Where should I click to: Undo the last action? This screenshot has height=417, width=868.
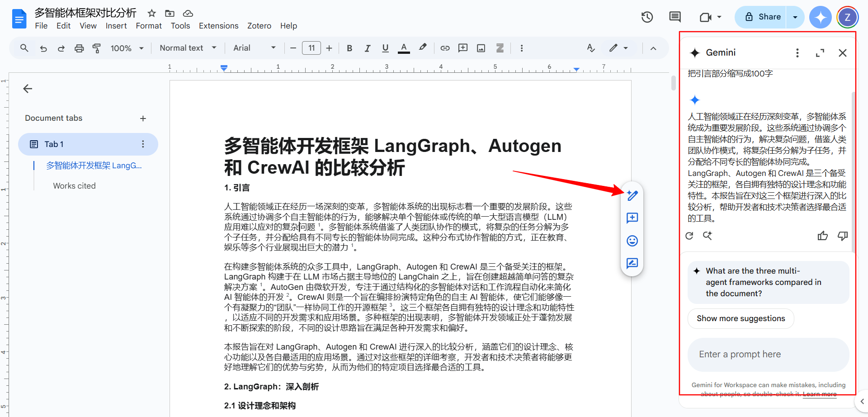tap(43, 48)
